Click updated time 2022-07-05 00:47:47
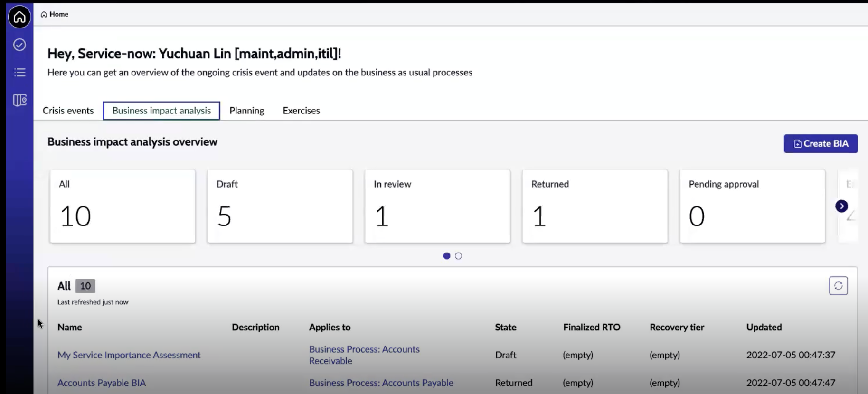The width and height of the screenshot is (868, 394). [791, 383]
